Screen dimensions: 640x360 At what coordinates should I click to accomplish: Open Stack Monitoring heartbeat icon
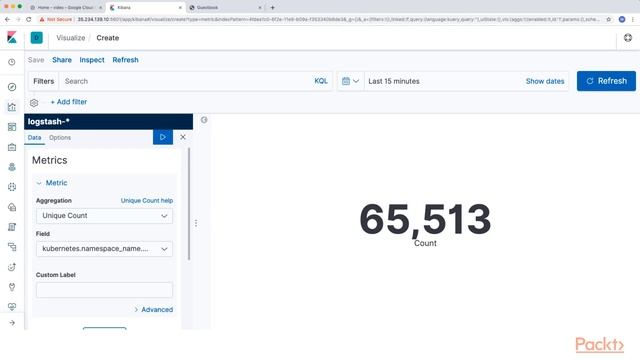pos(12,307)
